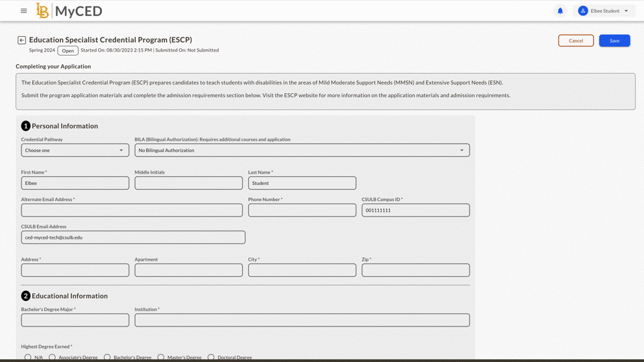The width and height of the screenshot is (644, 362).
Task: Click the Phone Number field
Action: (x=303, y=210)
